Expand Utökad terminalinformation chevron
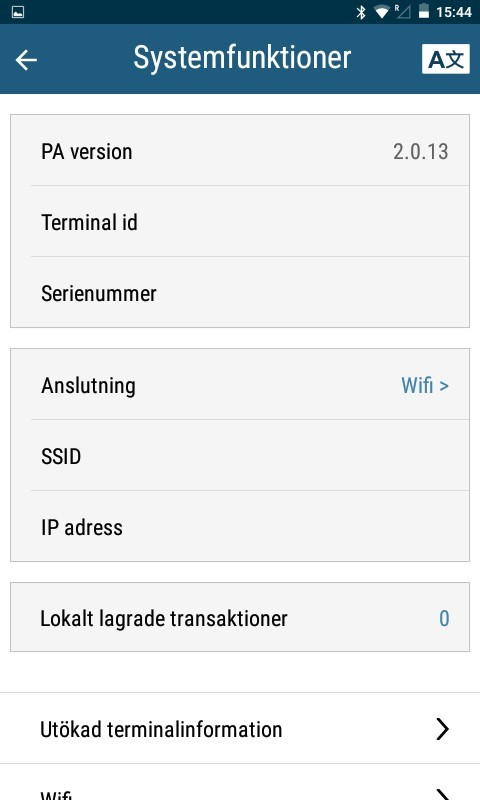Image resolution: width=480 pixels, height=800 pixels. click(442, 729)
